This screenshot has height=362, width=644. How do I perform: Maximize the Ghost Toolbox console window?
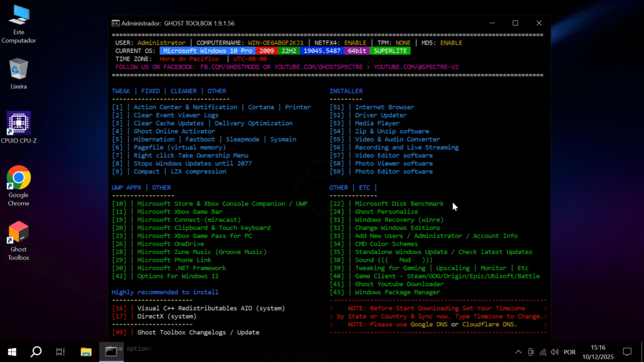515,23
